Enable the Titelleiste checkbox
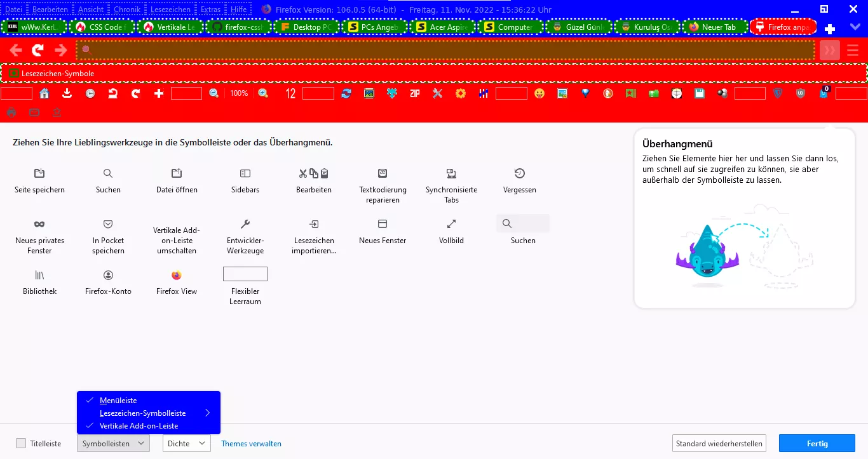 click(x=22, y=443)
